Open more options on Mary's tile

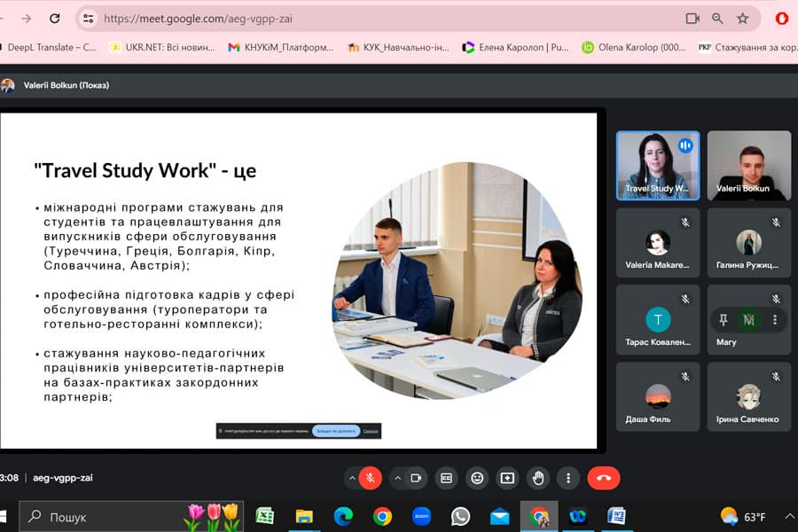tap(775, 319)
